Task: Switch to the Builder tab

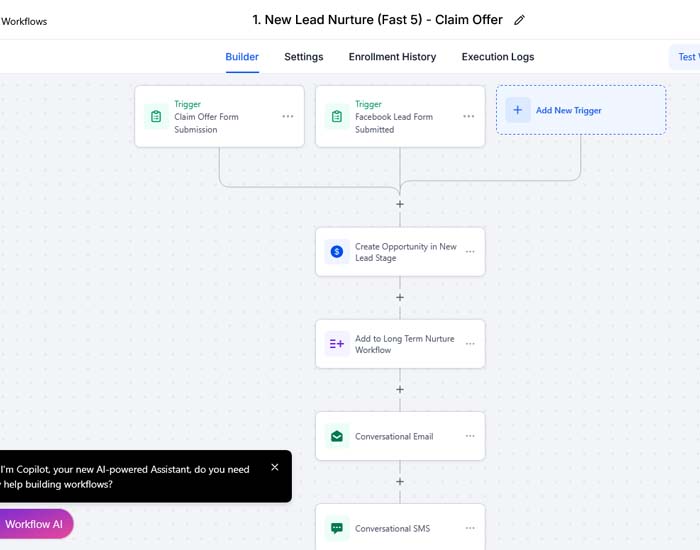Action: pyautogui.click(x=242, y=57)
